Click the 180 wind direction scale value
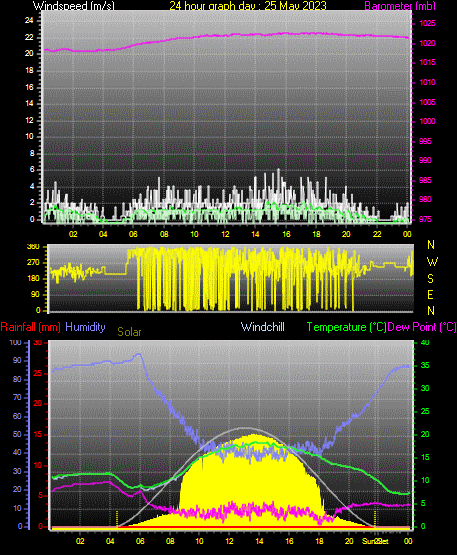Image resolution: width=457 pixels, height=555 pixels. (33, 279)
